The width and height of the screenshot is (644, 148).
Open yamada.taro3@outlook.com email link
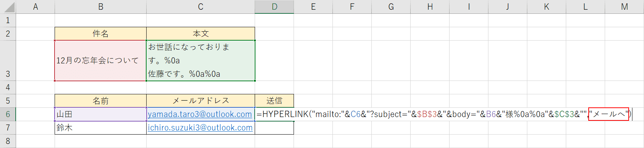pos(200,114)
